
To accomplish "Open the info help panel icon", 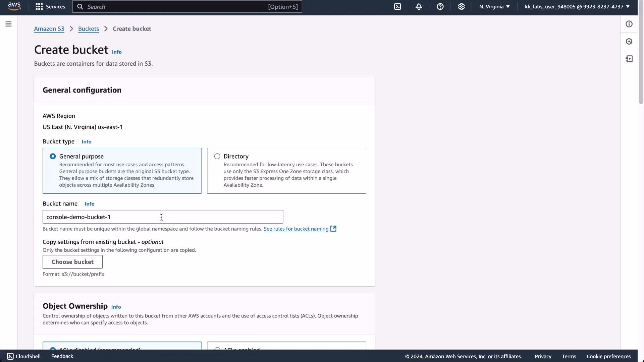I will click(x=629, y=24).
